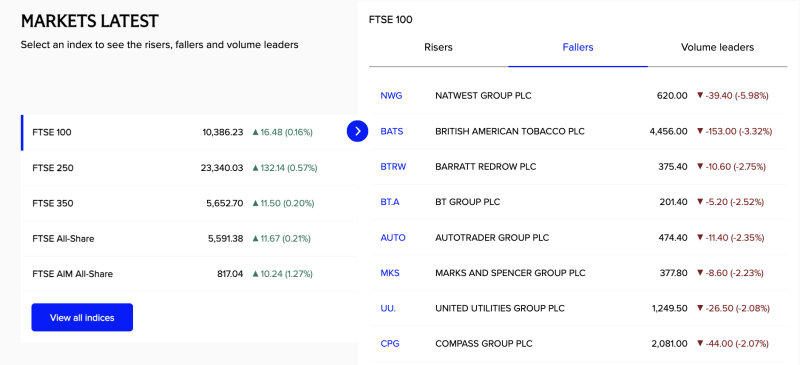Click Compass Group price 2,081.00

669,344
